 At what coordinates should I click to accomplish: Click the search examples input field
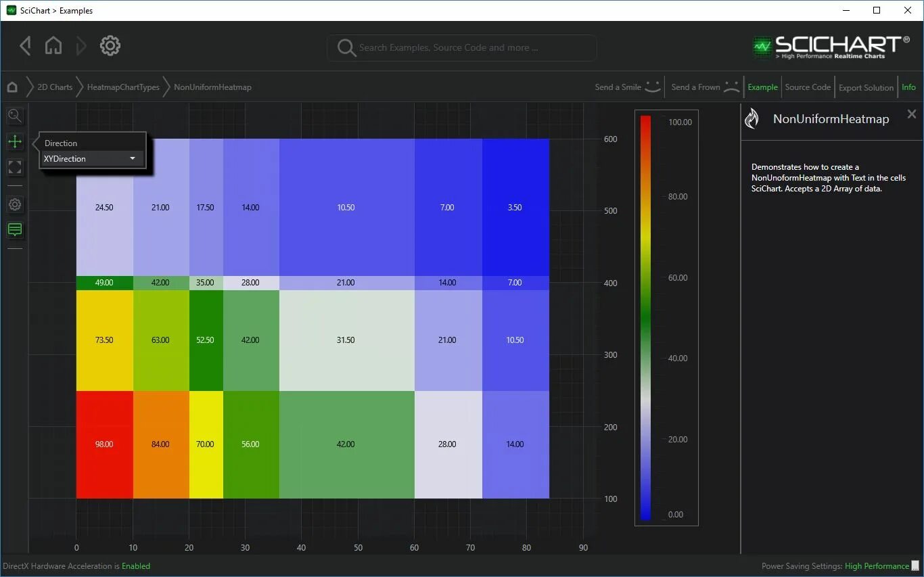pyautogui.click(x=462, y=48)
